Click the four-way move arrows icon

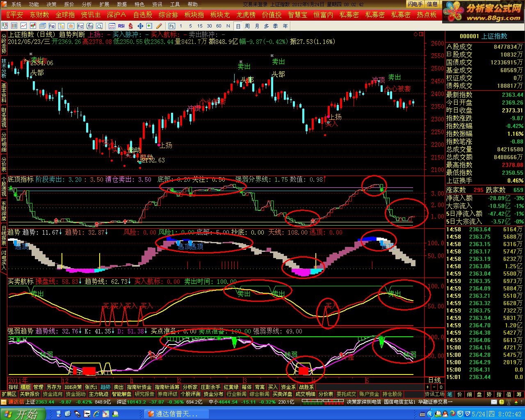click(x=140, y=26)
